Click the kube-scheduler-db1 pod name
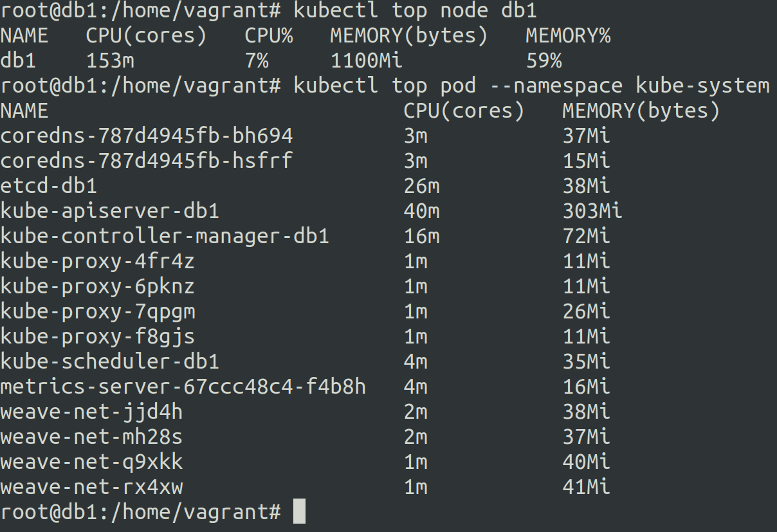Viewport: 777px width, 532px height. tap(110, 362)
